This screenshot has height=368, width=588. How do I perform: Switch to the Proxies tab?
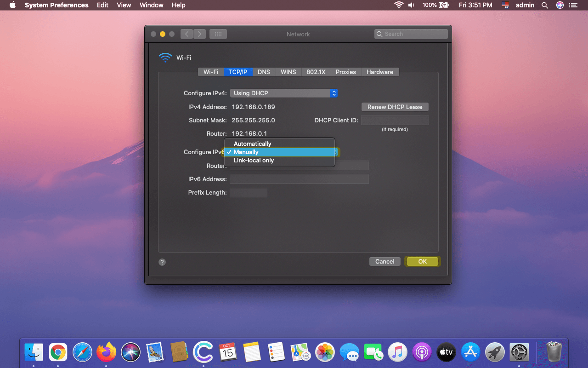tap(345, 72)
